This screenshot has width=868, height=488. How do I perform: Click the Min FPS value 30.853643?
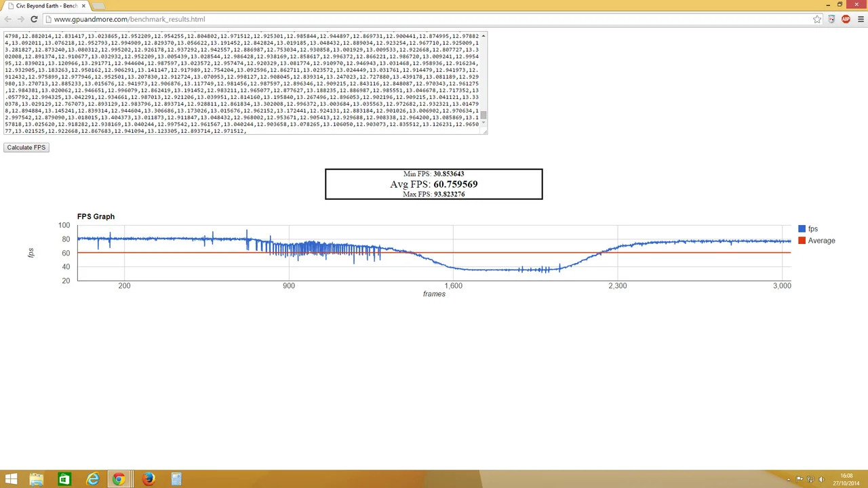(x=449, y=174)
